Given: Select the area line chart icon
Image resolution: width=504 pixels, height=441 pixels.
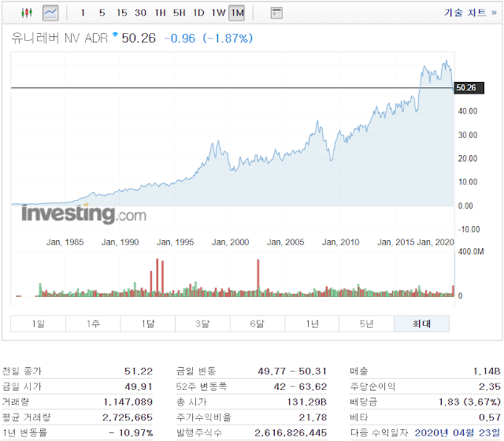Looking at the screenshot, I should click(x=50, y=13).
